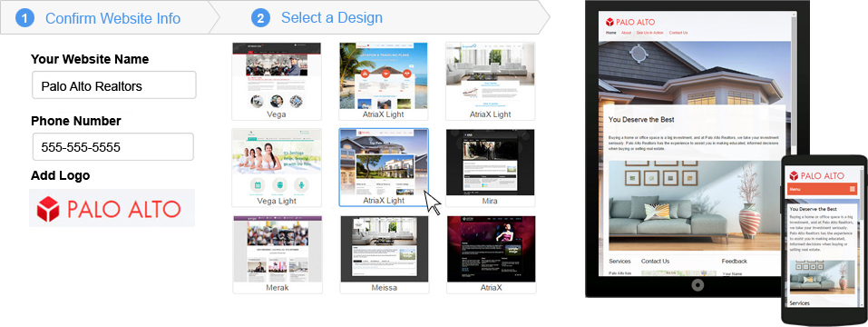The height and width of the screenshot is (327, 868).
Task: Select the Vega Light design thumbnail
Action: [277, 167]
